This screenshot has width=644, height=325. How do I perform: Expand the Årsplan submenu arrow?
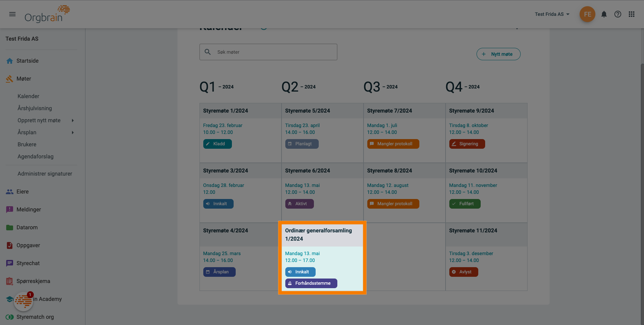[x=73, y=133]
